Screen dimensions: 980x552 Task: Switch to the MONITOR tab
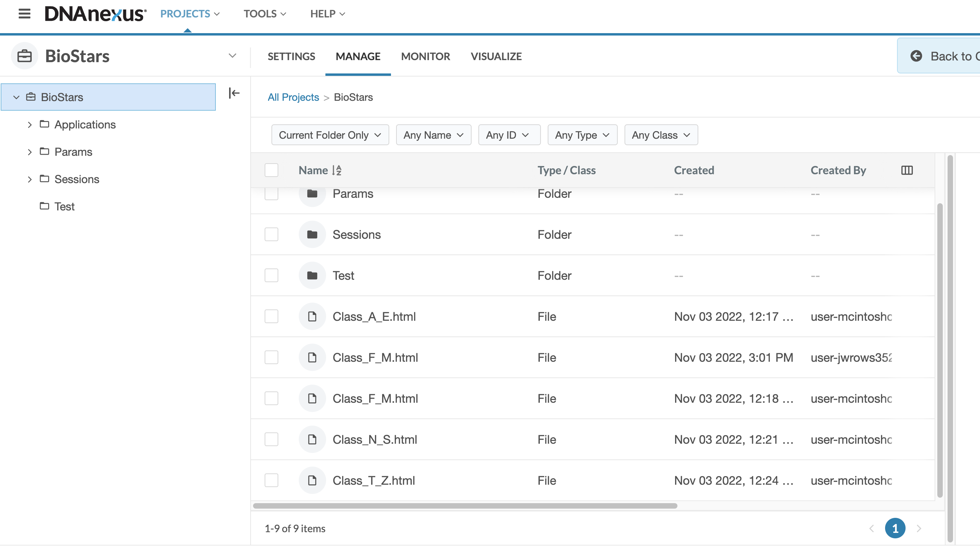[x=425, y=56]
